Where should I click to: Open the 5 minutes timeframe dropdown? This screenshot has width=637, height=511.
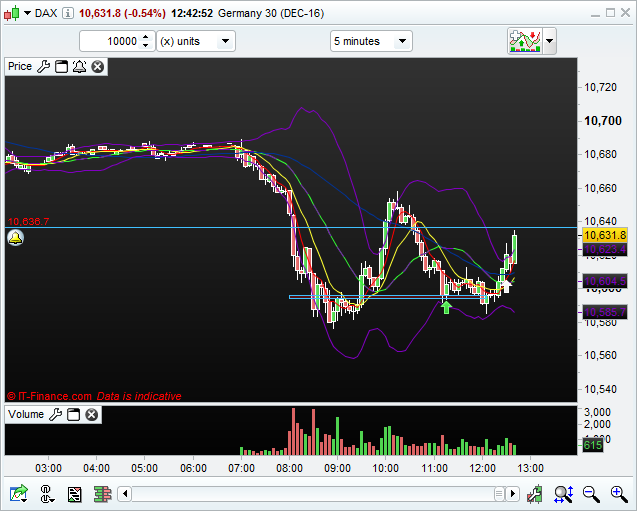pos(371,41)
